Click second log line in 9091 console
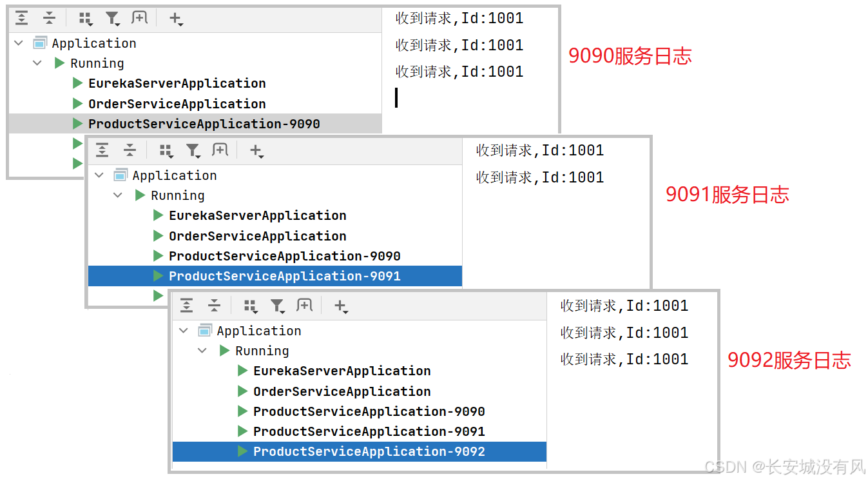Screen dimensions: 868x481 click(x=540, y=177)
